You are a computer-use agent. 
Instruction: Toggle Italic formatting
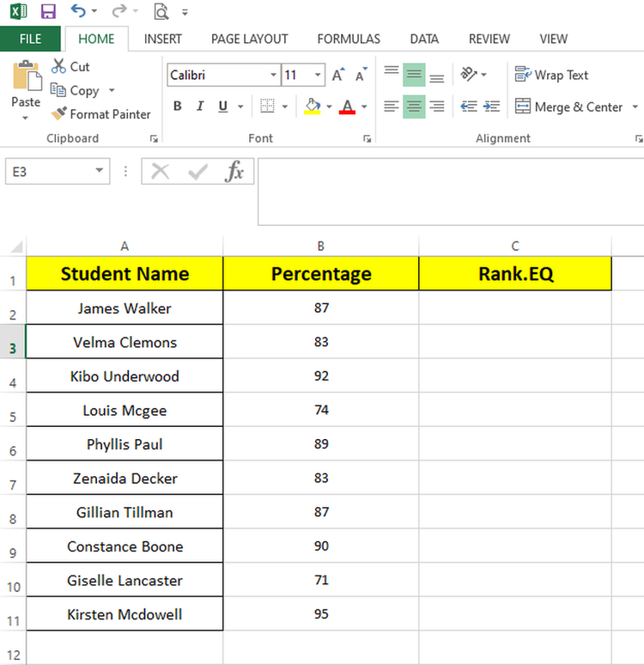coord(200,106)
